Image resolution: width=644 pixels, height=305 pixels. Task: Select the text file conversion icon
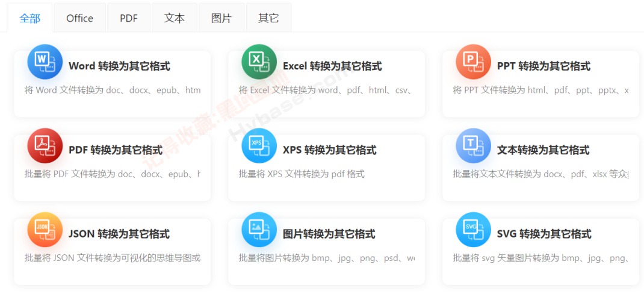(474, 145)
